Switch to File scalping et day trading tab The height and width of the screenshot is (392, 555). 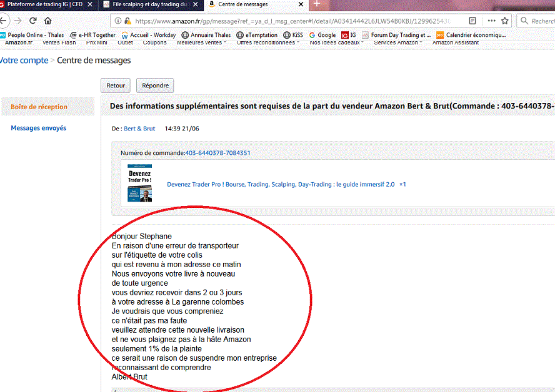point(151,4)
